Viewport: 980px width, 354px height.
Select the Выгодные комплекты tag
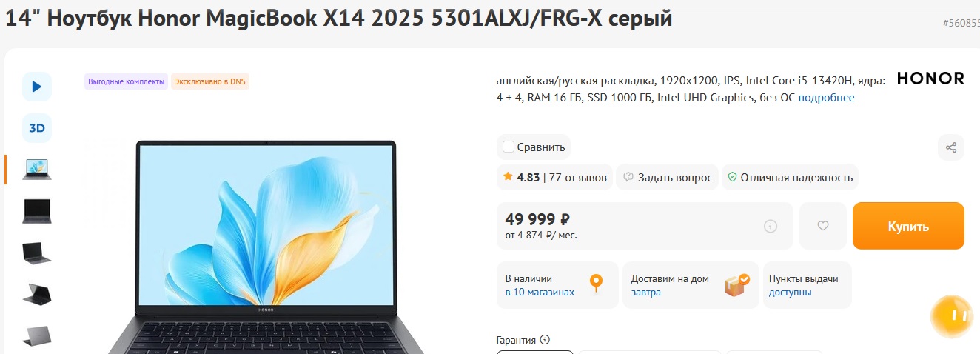pyautogui.click(x=127, y=81)
